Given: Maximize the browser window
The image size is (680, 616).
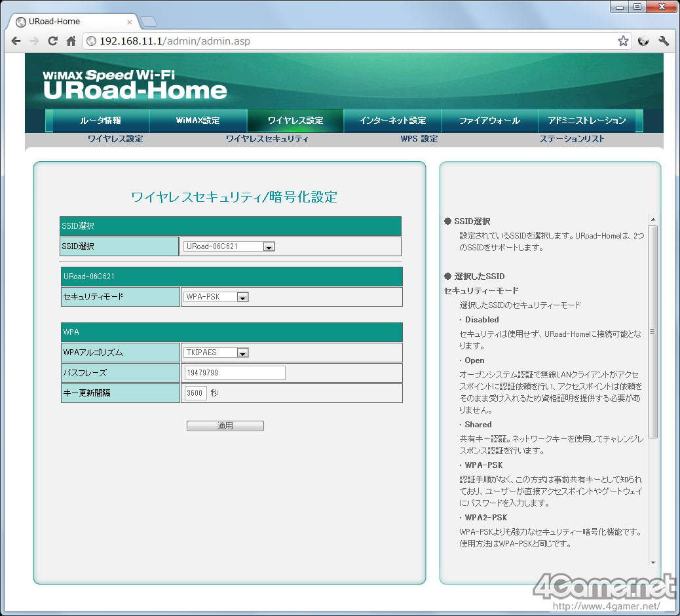Looking at the screenshot, I should [x=637, y=7].
